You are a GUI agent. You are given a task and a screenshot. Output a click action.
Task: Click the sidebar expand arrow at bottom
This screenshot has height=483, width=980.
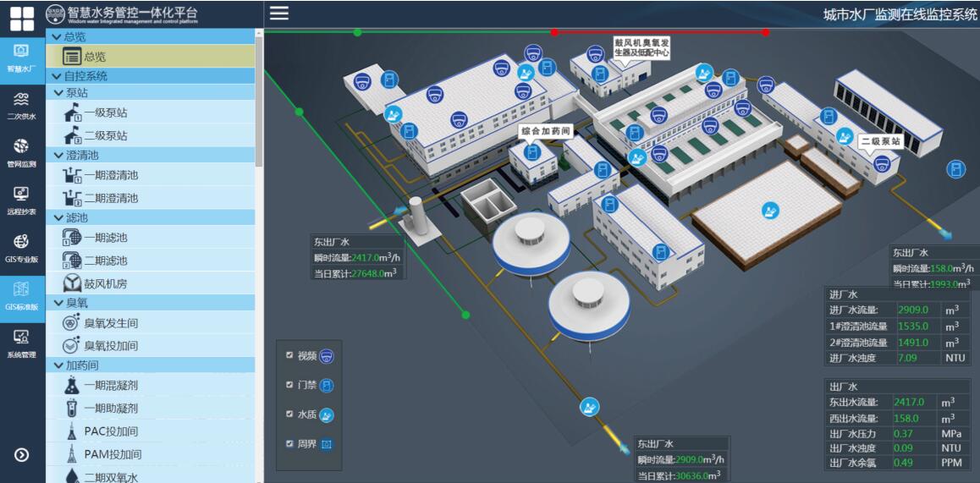tap(22, 455)
